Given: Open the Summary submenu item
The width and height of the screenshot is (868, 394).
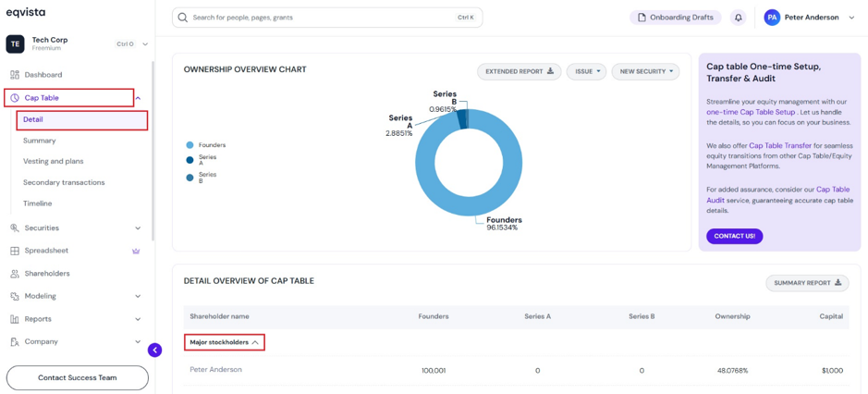Looking at the screenshot, I should pyautogui.click(x=40, y=141).
